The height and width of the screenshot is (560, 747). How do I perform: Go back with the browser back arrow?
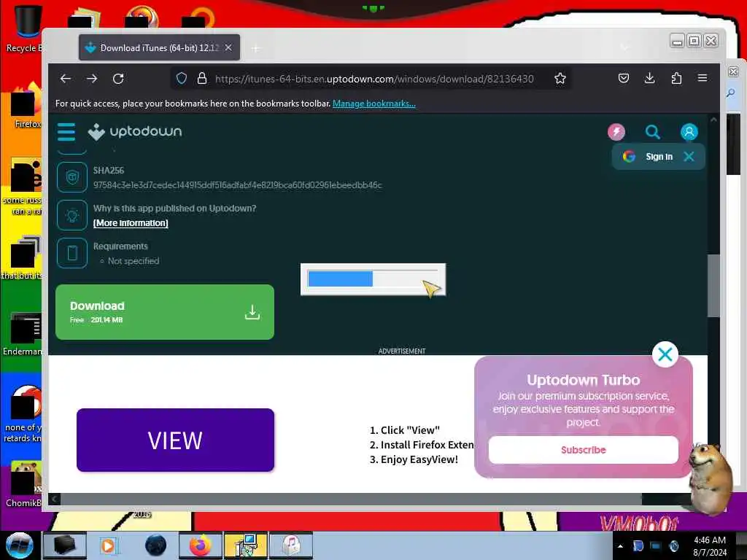tap(66, 79)
